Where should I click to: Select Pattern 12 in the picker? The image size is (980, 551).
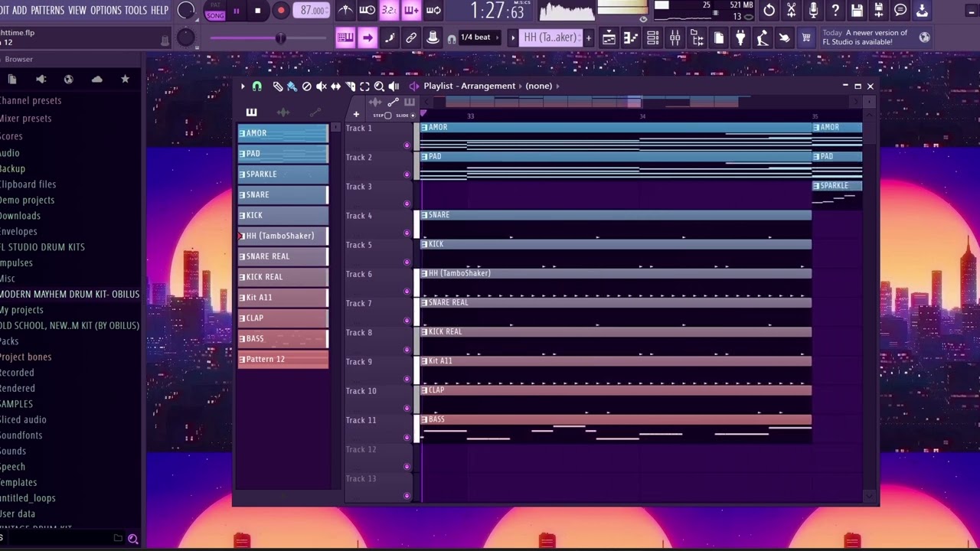point(283,359)
